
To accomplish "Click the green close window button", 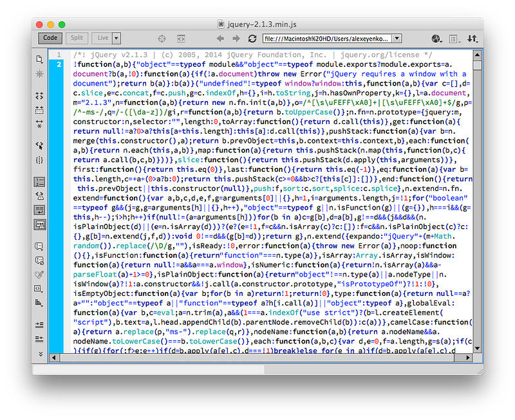I will tap(62, 24).
